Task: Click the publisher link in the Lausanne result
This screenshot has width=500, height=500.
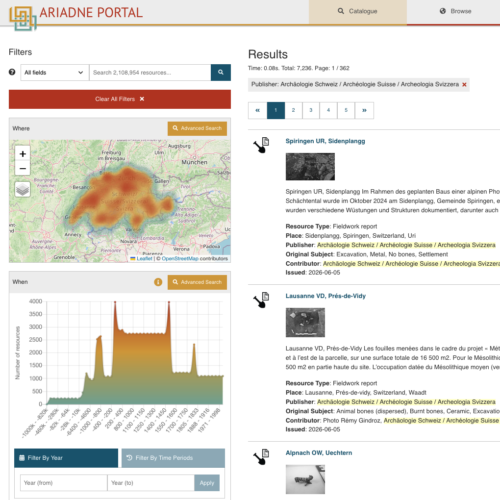Action: point(406,402)
